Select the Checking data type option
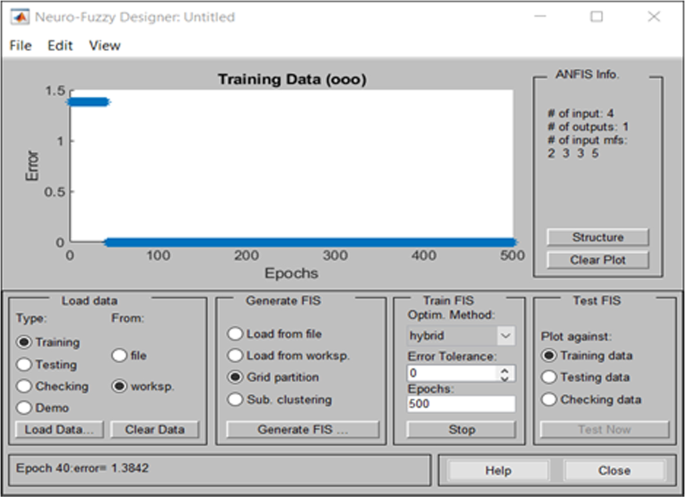Screen dimensions: 685x497 pos(25,387)
